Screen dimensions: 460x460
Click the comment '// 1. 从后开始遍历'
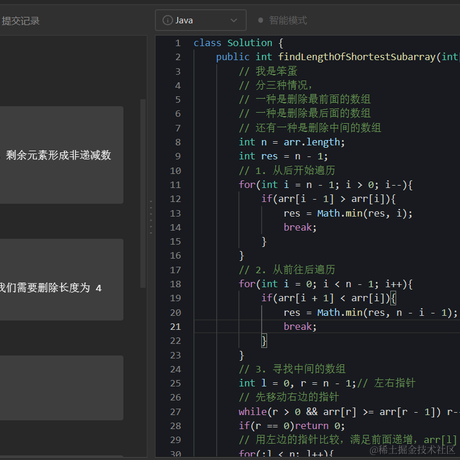click(x=287, y=170)
